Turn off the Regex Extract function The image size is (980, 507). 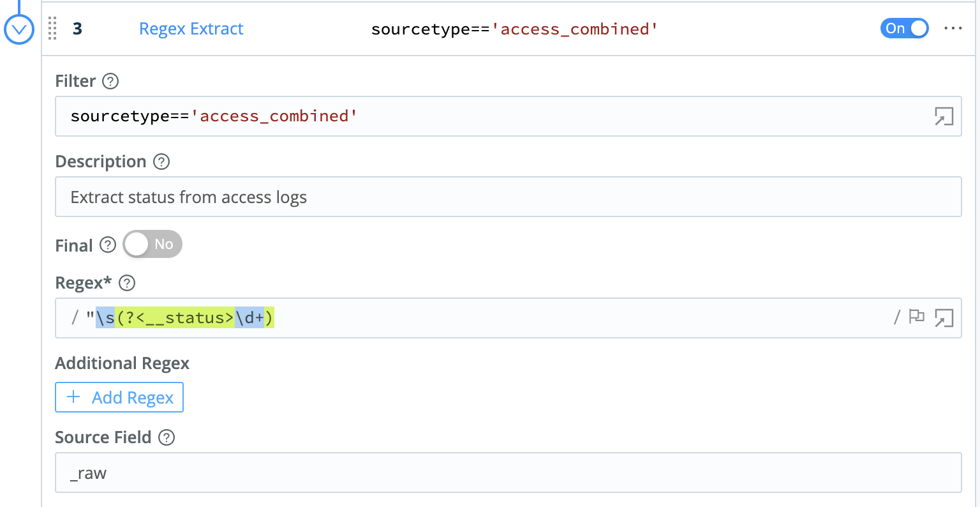pyautogui.click(x=904, y=28)
